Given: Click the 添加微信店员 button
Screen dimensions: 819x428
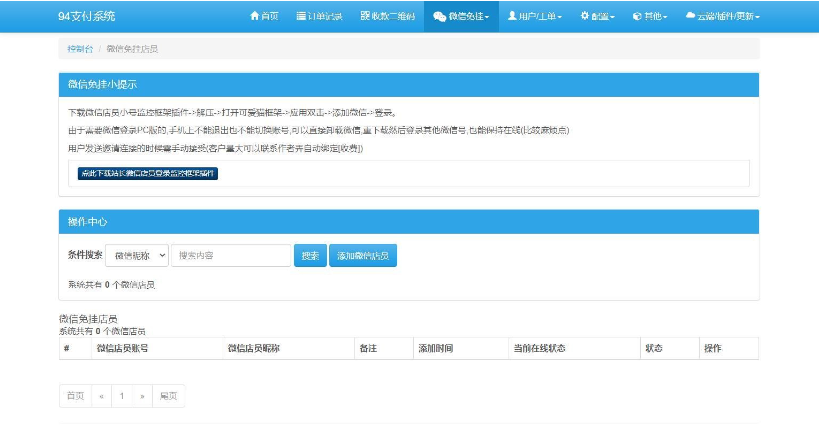Looking at the screenshot, I should [x=363, y=256].
